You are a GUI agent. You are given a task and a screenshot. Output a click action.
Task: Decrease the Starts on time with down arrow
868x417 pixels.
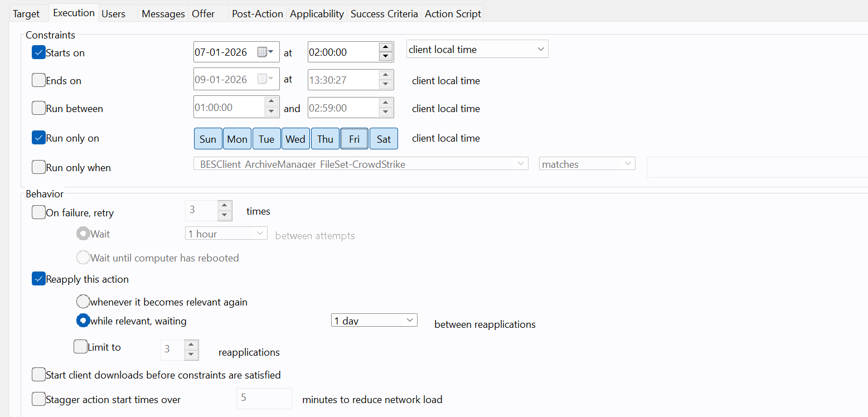pyautogui.click(x=385, y=56)
